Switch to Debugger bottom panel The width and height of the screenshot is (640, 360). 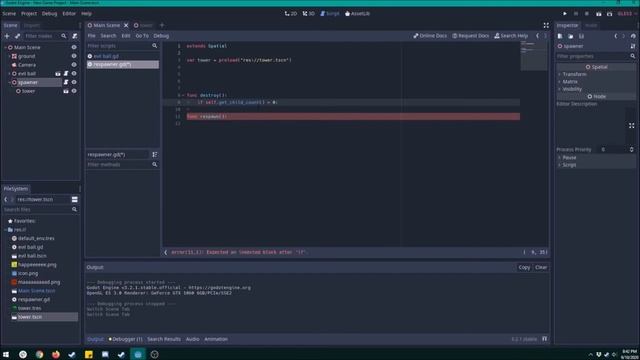click(x=126, y=339)
